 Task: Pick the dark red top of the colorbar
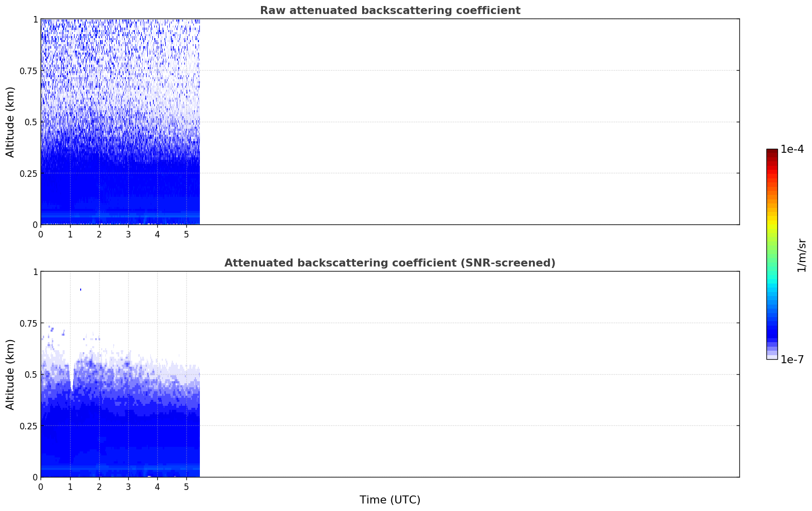point(771,152)
